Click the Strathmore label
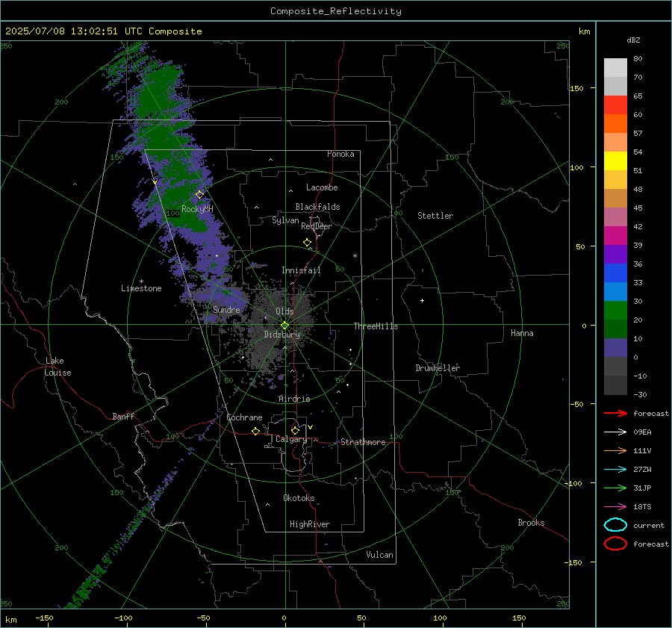The height and width of the screenshot is (628, 672). click(x=363, y=442)
